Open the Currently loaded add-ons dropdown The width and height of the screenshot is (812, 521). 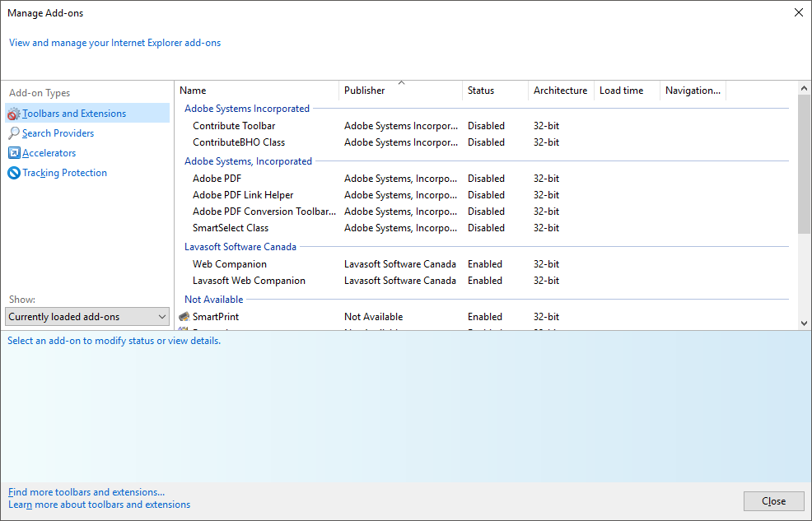coord(87,317)
